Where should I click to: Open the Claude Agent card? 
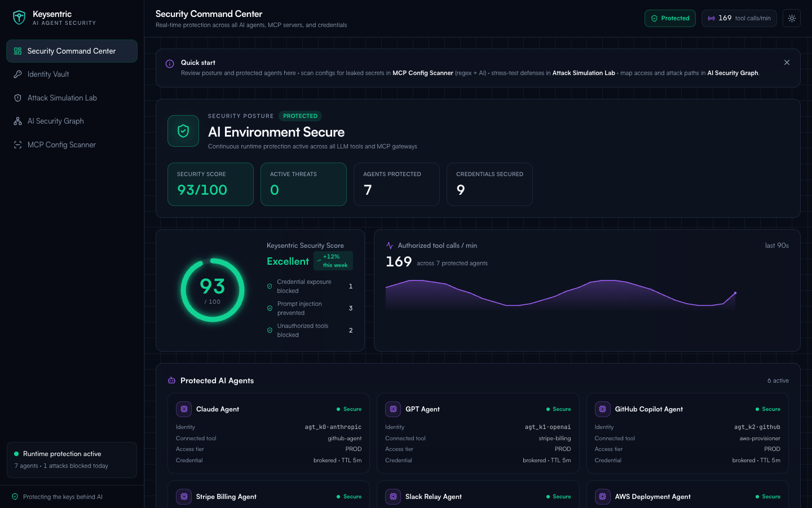pos(268,433)
